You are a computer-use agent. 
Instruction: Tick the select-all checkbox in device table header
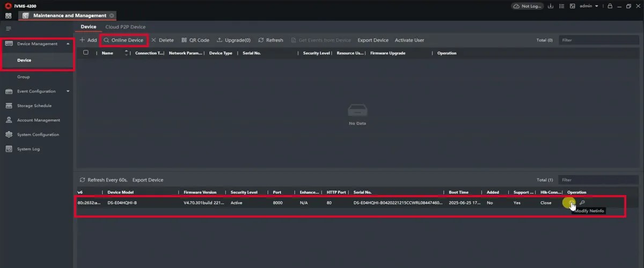point(86,53)
